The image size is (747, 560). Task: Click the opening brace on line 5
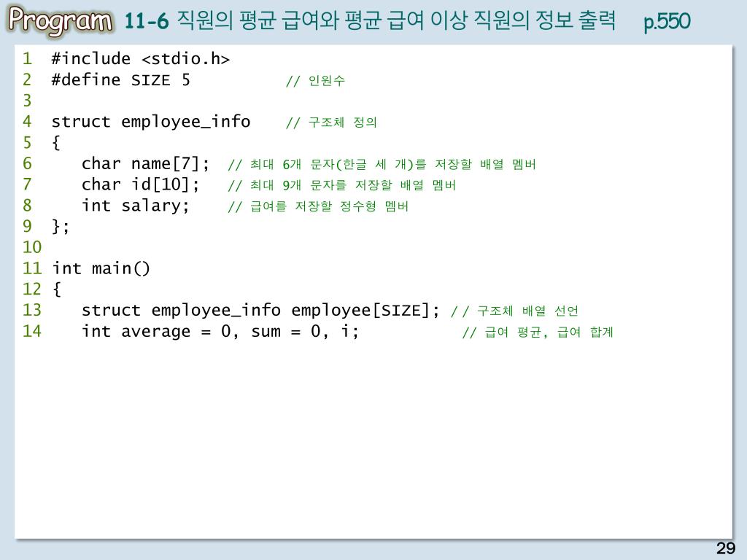56,142
